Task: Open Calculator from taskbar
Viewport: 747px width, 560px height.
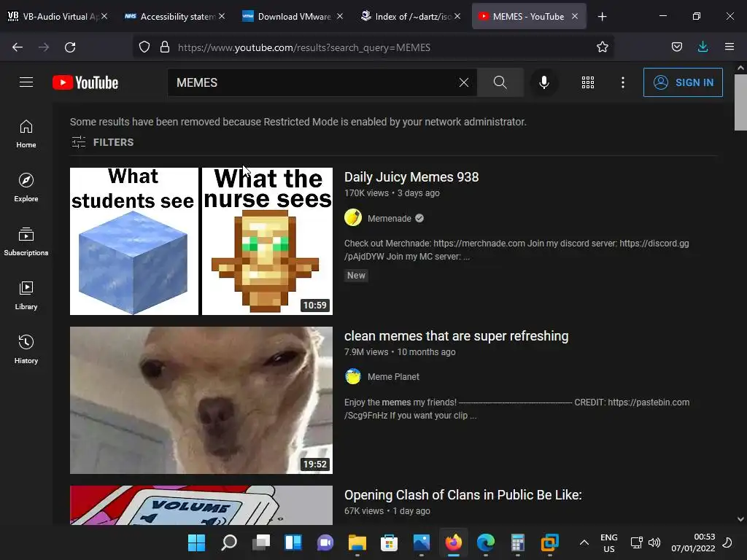Action: click(517, 542)
